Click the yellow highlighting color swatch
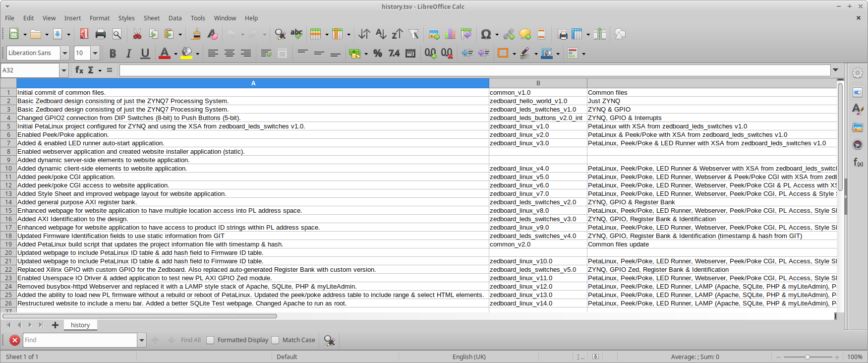 [x=186, y=54]
